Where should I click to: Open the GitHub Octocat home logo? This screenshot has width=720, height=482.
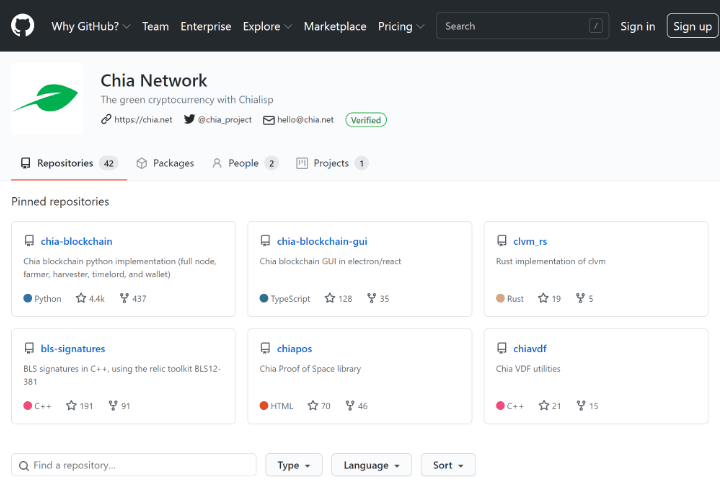point(22,25)
